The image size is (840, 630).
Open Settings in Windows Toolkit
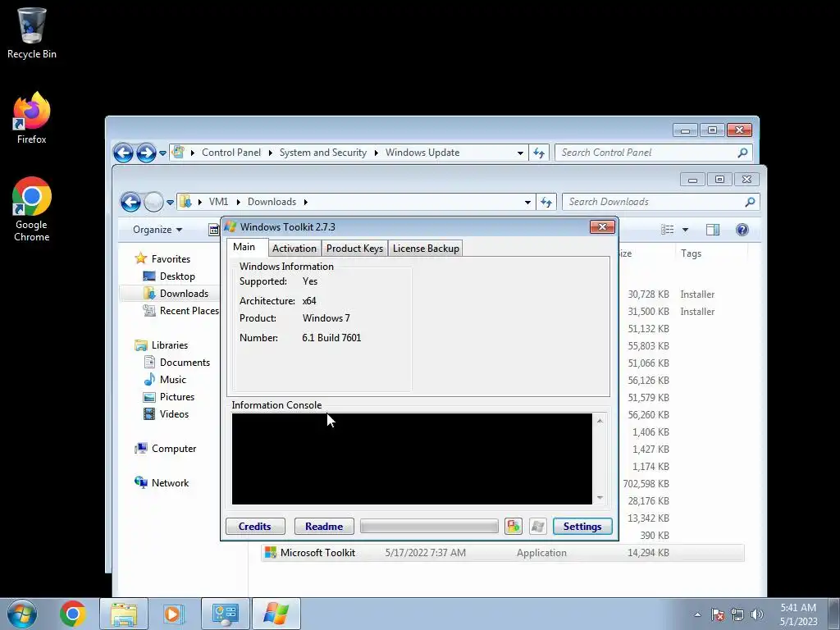[x=582, y=526]
